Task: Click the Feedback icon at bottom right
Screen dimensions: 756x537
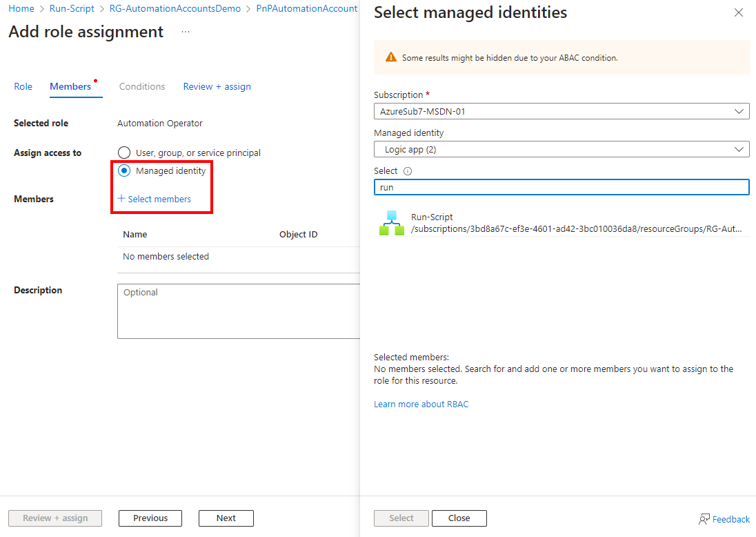Action: pos(704,519)
